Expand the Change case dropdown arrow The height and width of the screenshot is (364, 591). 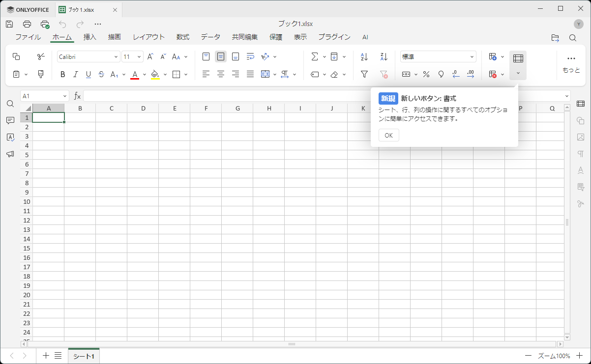click(186, 57)
